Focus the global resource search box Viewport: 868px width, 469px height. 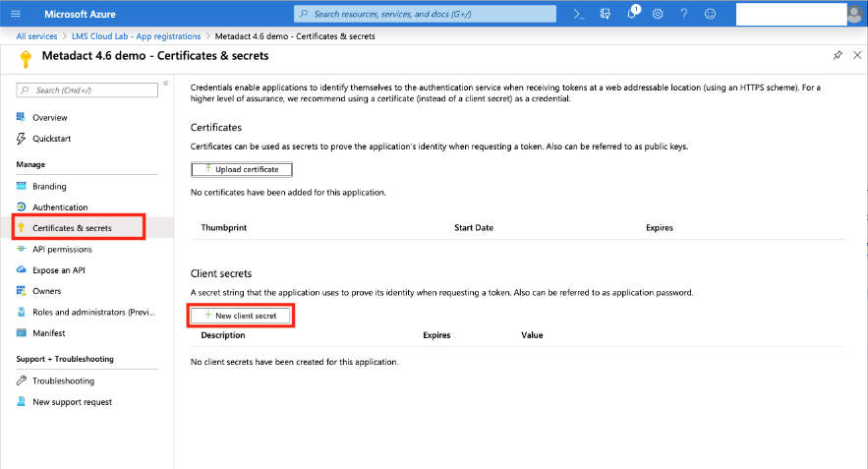[425, 14]
